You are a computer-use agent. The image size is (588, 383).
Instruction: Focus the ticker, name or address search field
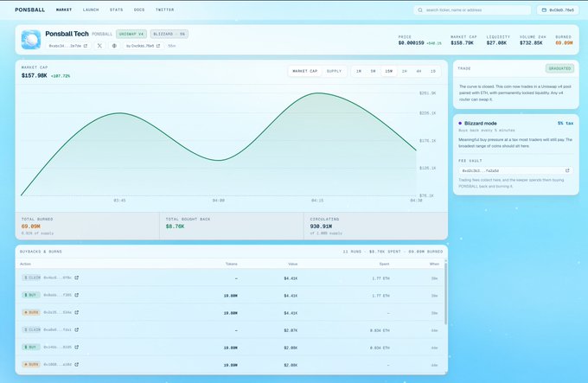click(x=472, y=10)
